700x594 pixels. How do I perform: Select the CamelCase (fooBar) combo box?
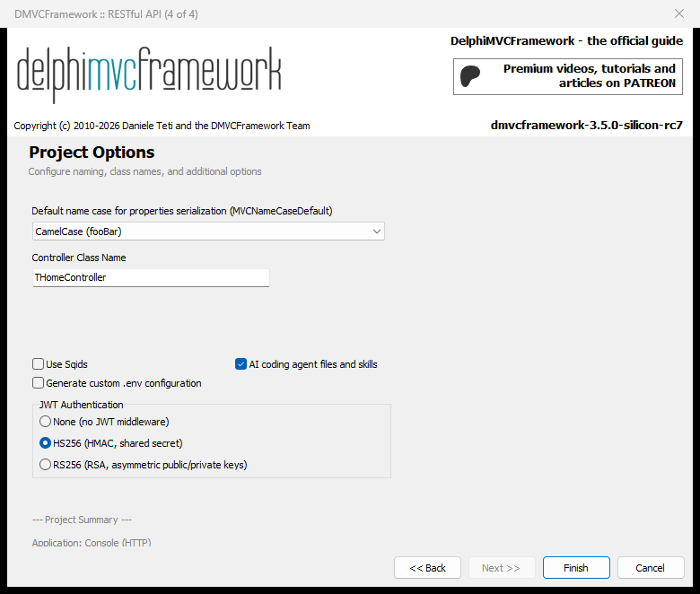208,231
